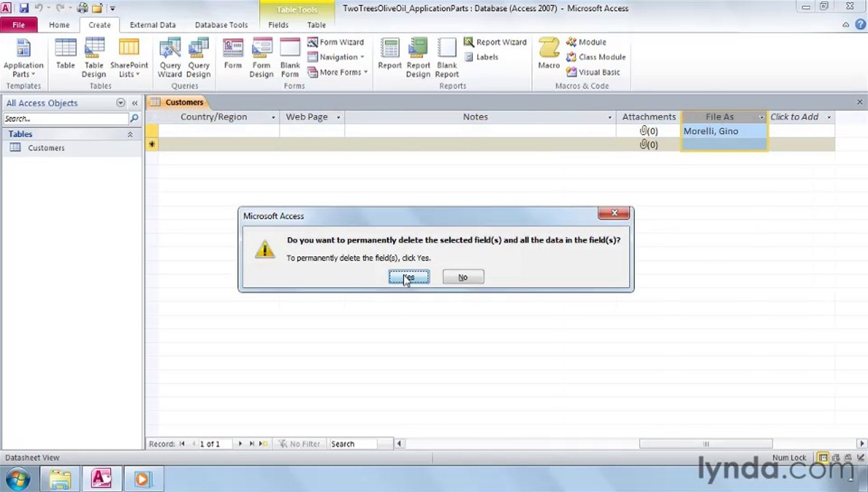Image resolution: width=868 pixels, height=492 pixels.
Task: Open Form Design
Action: tap(261, 59)
